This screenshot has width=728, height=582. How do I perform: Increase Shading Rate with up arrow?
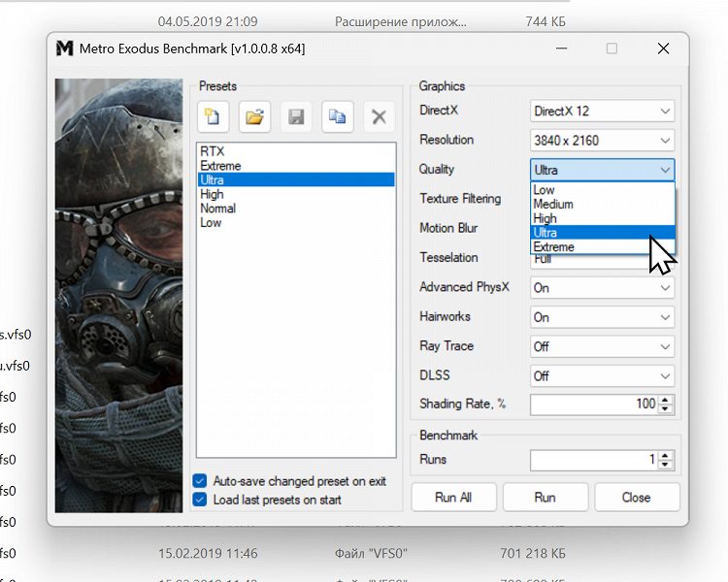[665, 400]
